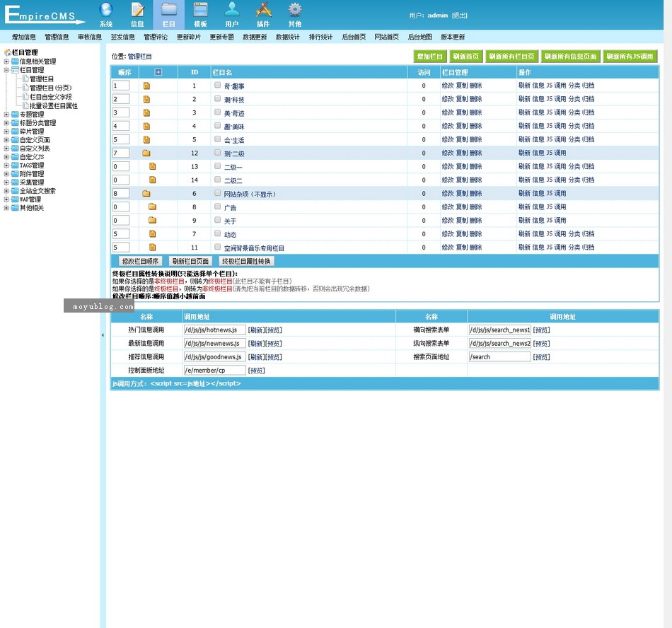
Task: Check the 美·奇迹 column checkbox
Action: click(x=218, y=112)
